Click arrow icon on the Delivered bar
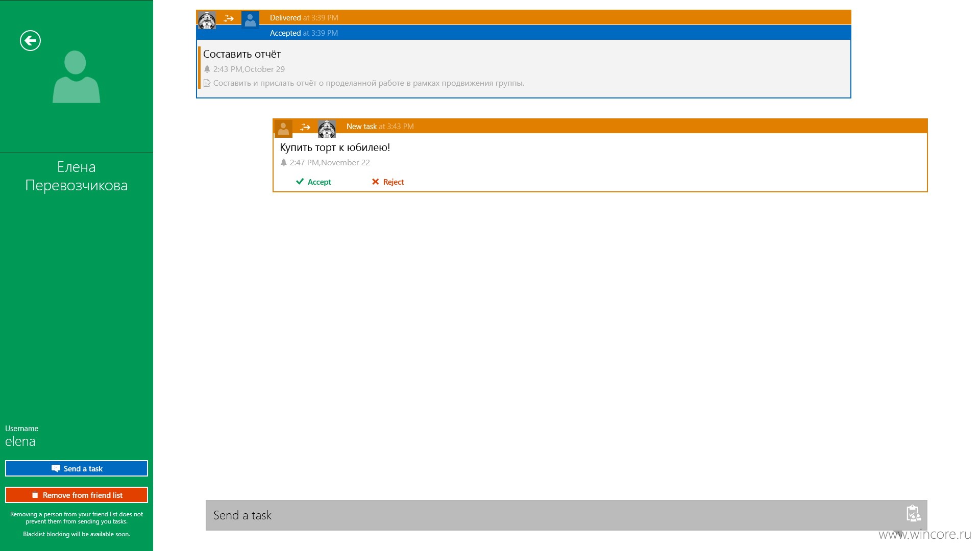The image size is (980, 551). [x=229, y=18]
